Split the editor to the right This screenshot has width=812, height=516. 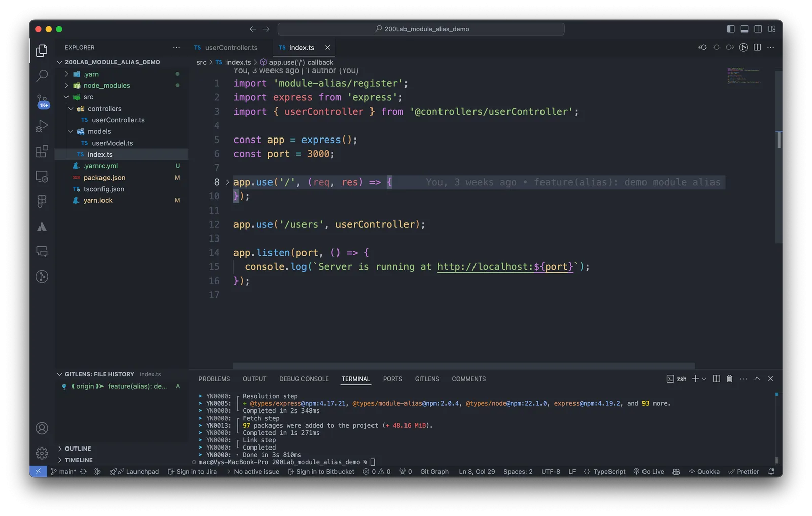(x=757, y=47)
